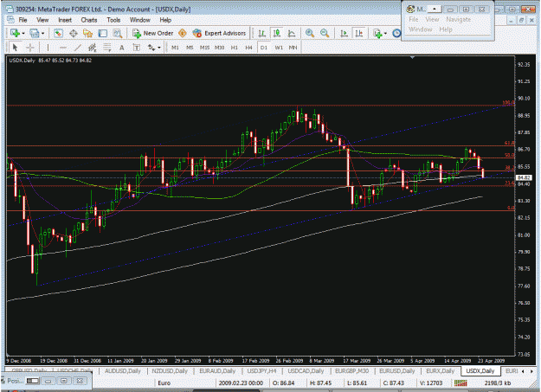Open the Tools menu
Viewport: 541px width, 392px height.
click(113, 20)
